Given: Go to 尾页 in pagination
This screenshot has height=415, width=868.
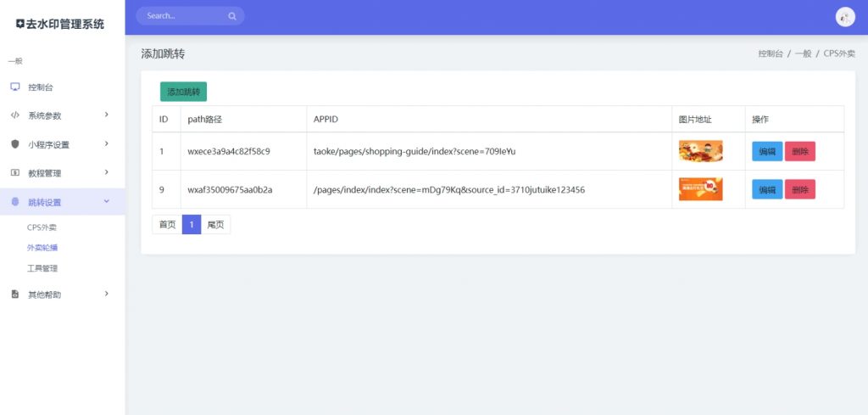Looking at the screenshot, I should click(215, 224).
